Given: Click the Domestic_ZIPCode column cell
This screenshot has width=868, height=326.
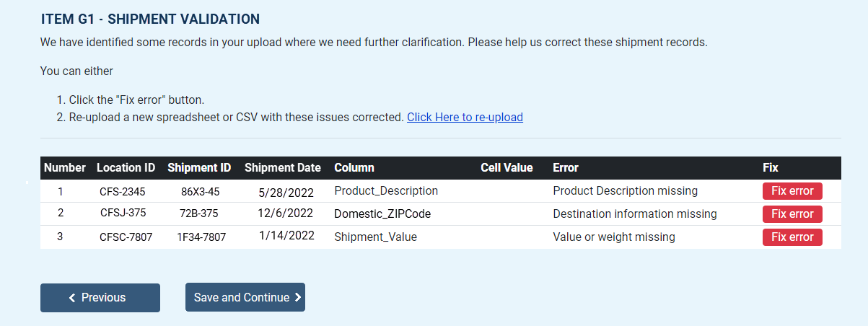Looking at the screenshot, I should [383, 214].
